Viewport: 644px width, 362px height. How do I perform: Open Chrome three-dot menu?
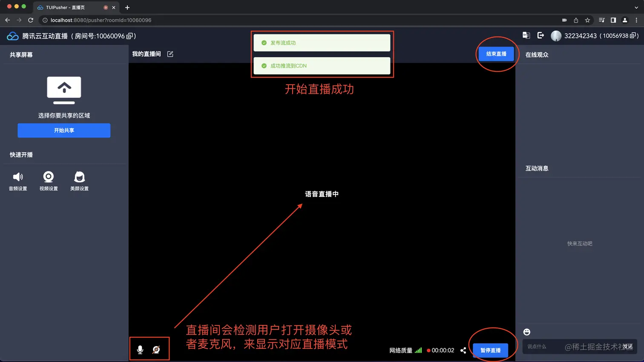coord(636,20)
